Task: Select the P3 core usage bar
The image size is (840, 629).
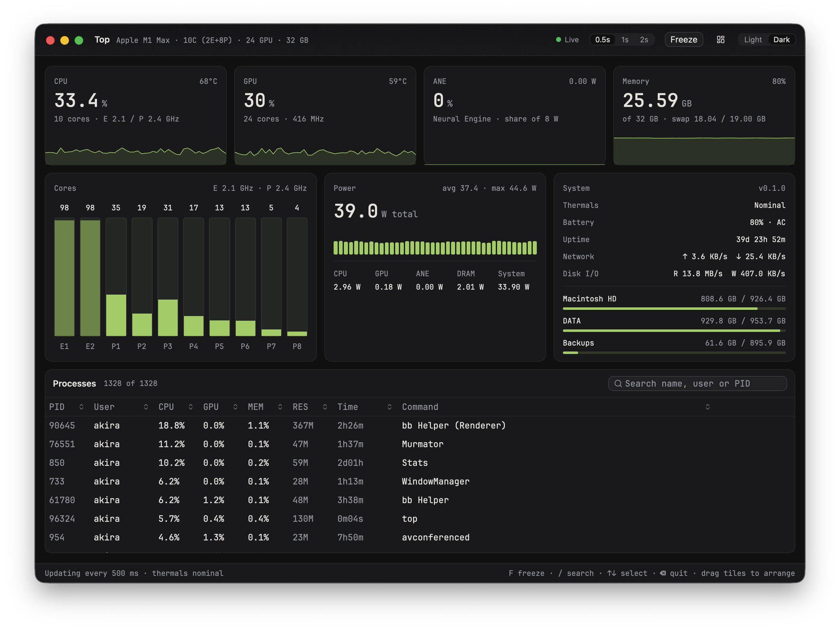Action: coord(168,277)
